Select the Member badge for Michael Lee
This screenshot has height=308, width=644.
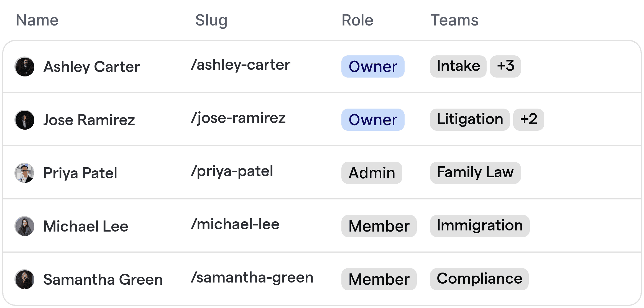379,226
